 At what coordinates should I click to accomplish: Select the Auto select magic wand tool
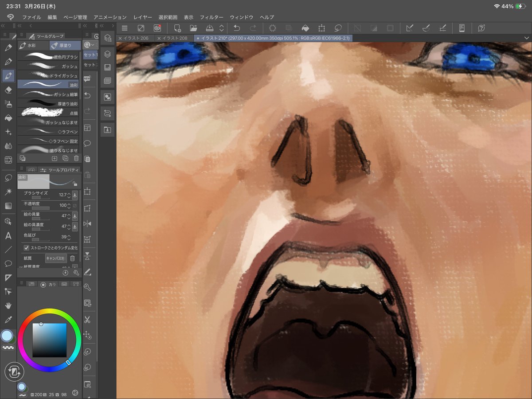[8, 192]
